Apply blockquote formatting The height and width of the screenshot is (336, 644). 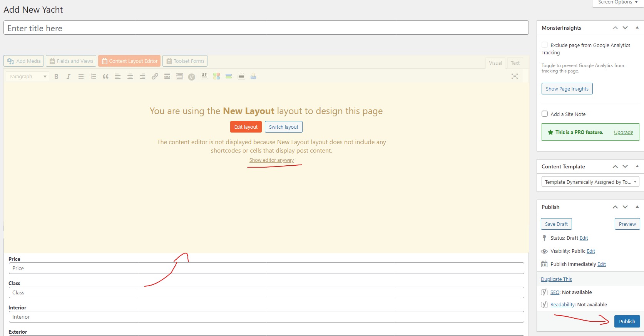105,76
